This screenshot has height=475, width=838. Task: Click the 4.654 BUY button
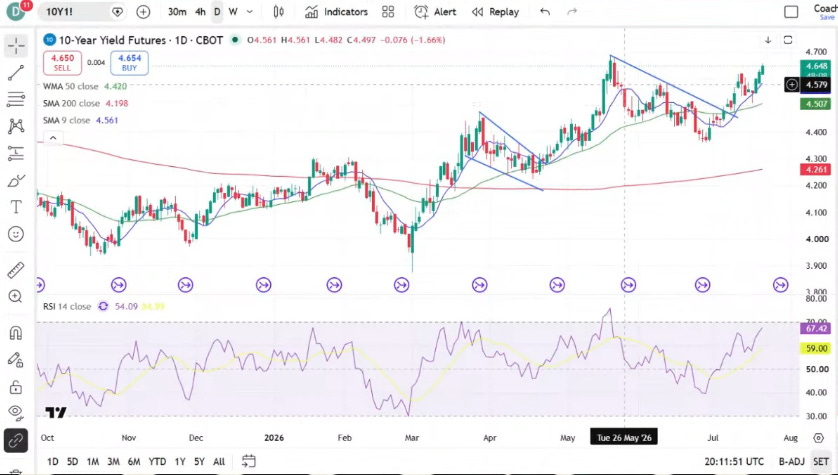(130, 63)
